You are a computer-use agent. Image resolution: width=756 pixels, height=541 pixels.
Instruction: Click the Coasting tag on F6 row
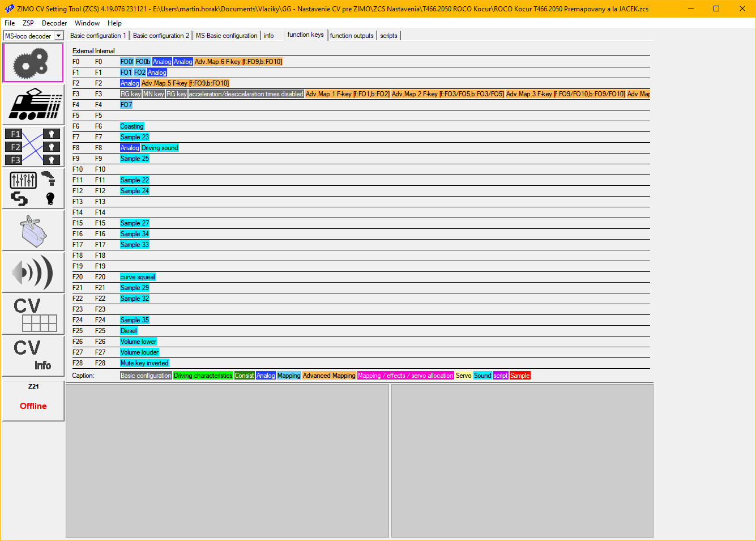[132, 126]
